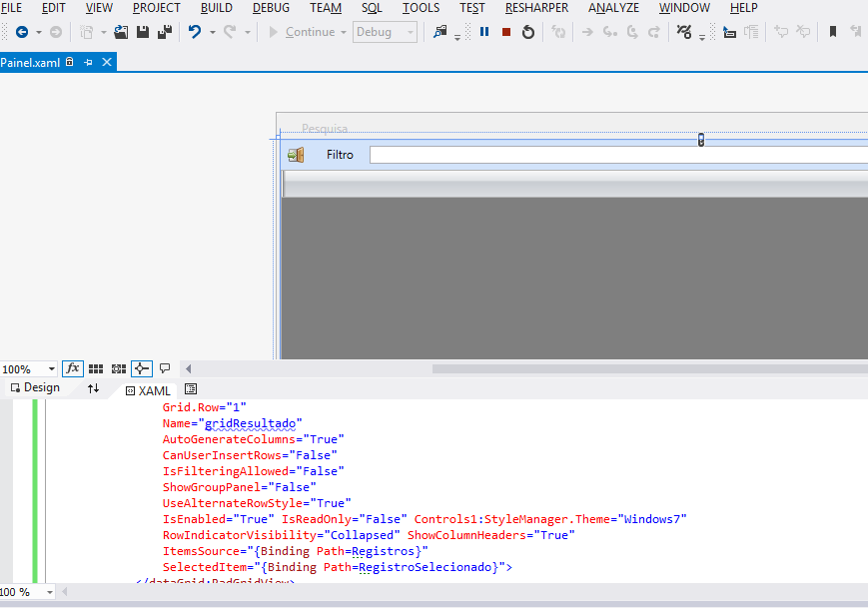Click the Continue debug button
Viewport: 868px width, 608px height.
click(x=303, y=32)
